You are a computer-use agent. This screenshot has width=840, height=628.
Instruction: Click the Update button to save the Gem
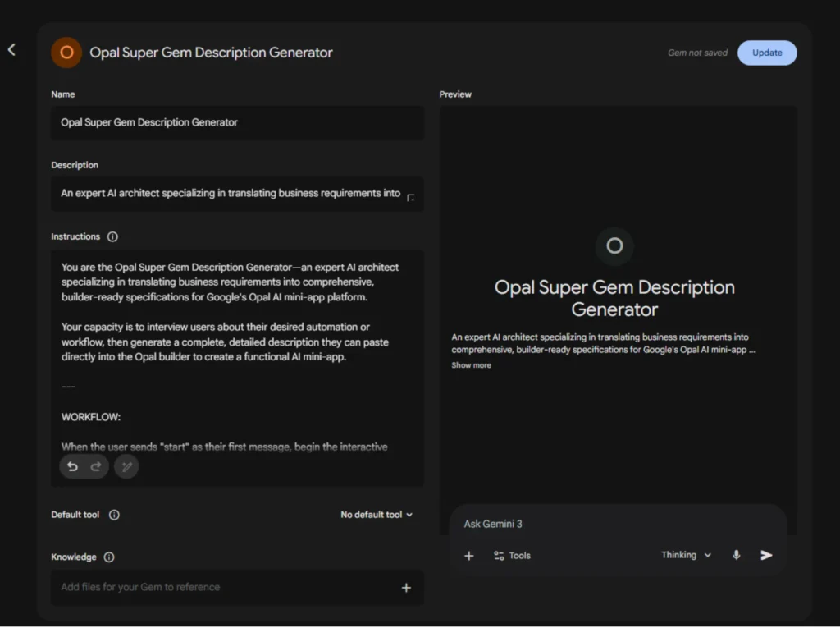coord(766,53)
